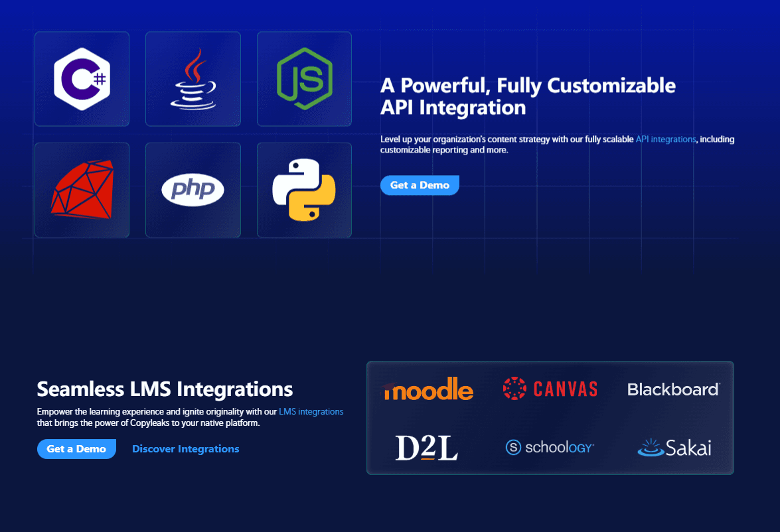Click the Node.js green hexagon icon
This screenshot has height=532, width=780.
304,79
